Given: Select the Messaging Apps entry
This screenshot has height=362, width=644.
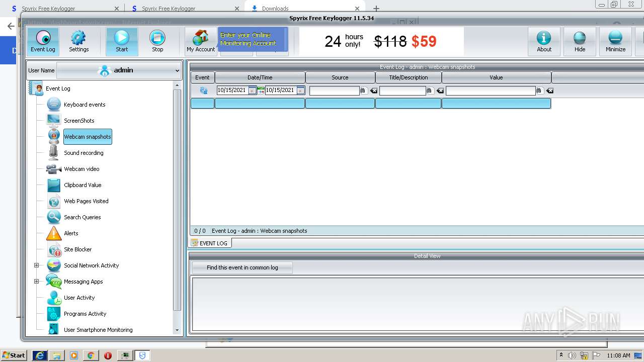Looking at the screenshot, I should pyautogui.click(x=83, y=282).
